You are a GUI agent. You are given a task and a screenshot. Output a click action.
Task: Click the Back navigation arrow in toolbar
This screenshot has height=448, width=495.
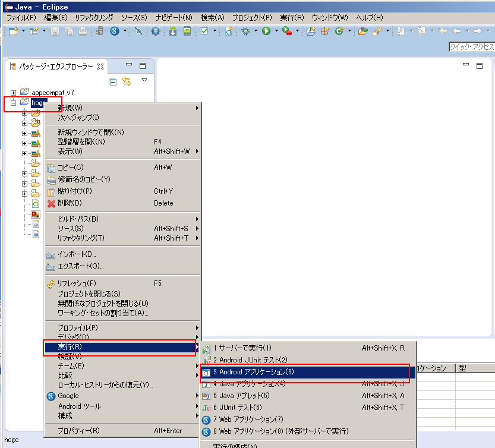tap(457, 31)
